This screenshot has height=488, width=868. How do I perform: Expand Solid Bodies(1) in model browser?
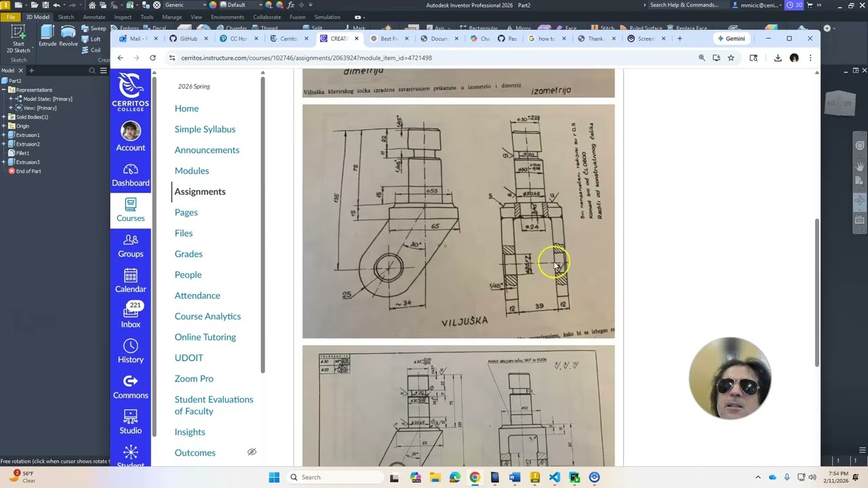pos(4,117)
